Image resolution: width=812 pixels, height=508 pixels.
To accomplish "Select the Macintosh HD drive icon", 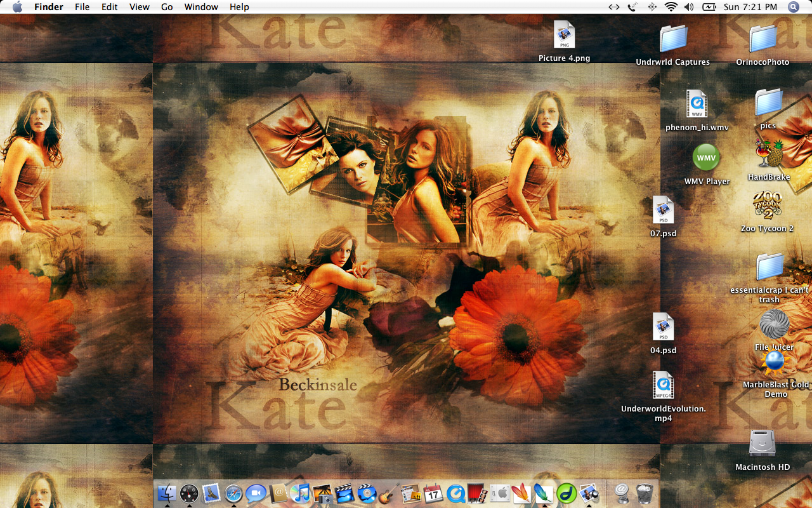I will coord(762,444).
